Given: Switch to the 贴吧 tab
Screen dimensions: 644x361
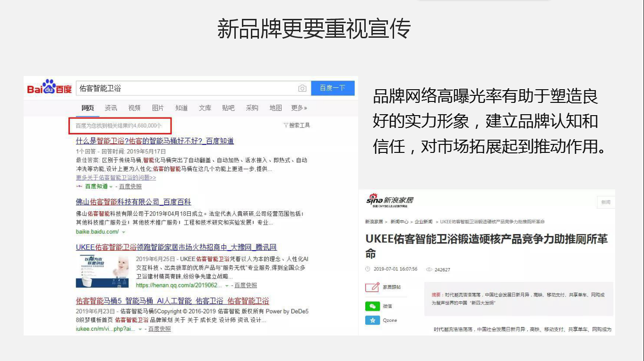Looking at the screenshot, I should click(228, 108).
